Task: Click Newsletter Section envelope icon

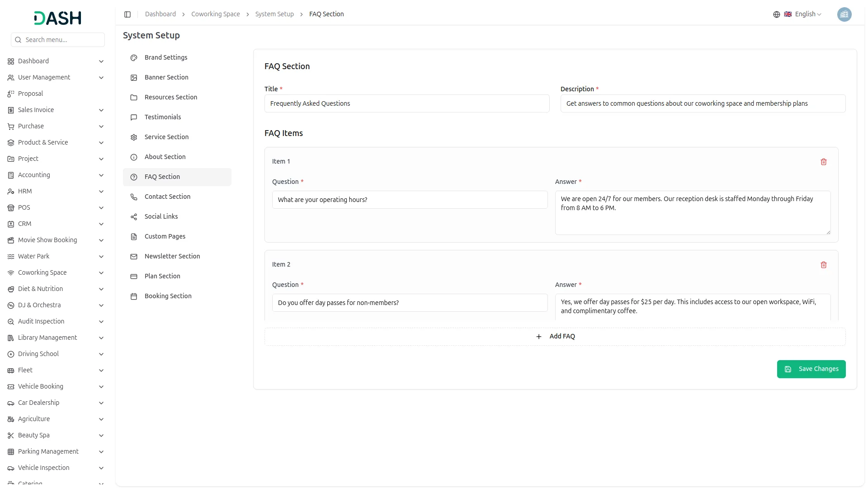Action: click(x=134, y=257)
